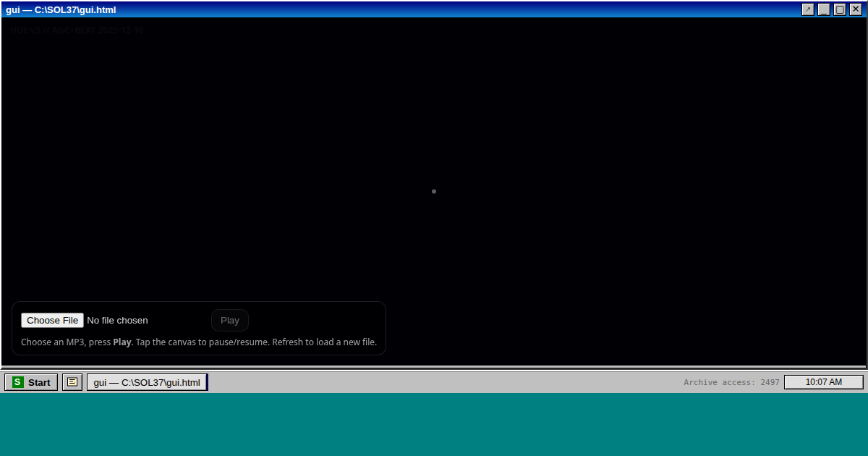Tap the small dot at canvas center
The image size is (868, 456).
pos(434,191)
